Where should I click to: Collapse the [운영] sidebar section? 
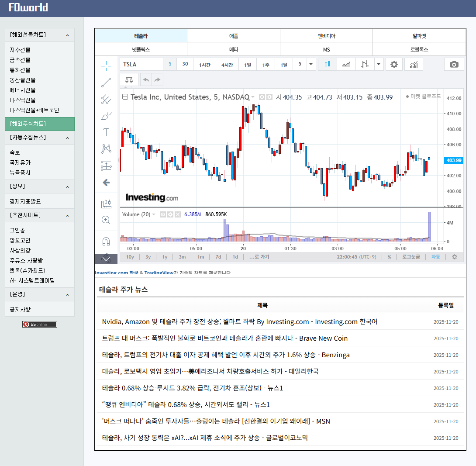[40, 294]
